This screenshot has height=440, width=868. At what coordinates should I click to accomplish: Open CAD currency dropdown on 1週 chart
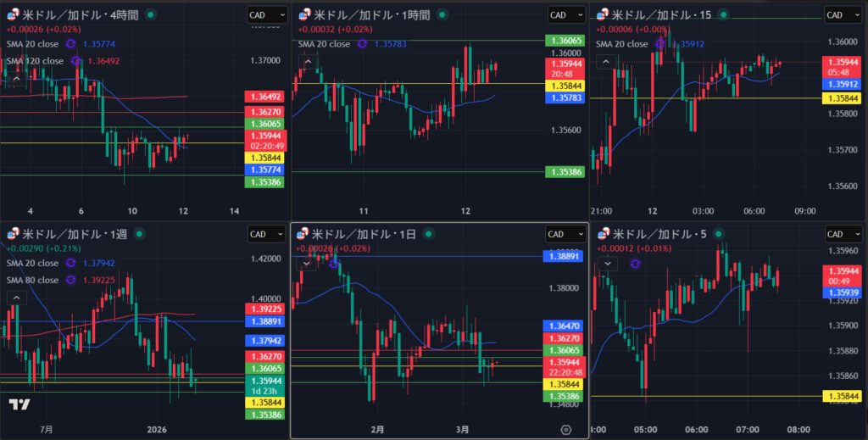pyautogui.click(x=266, y=234)
